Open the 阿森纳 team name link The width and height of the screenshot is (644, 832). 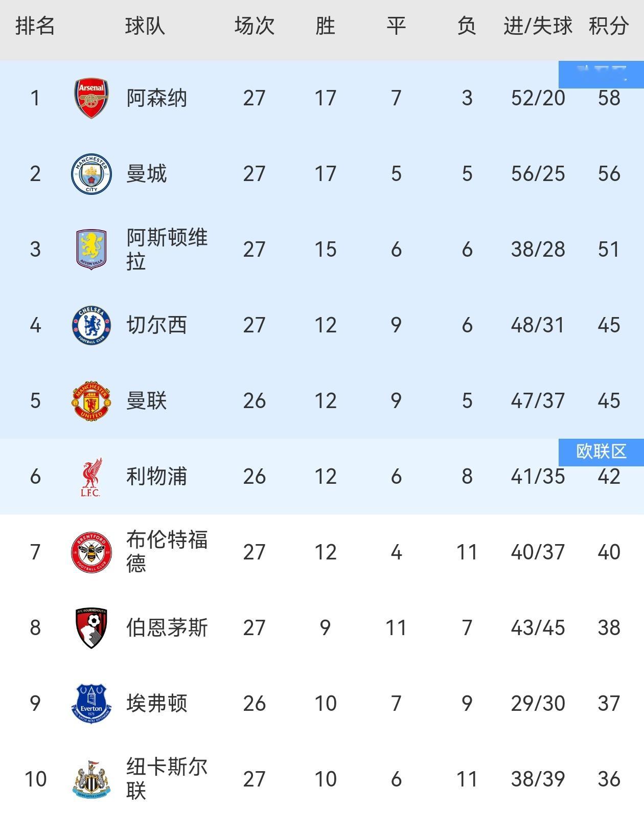coord(156,98)
